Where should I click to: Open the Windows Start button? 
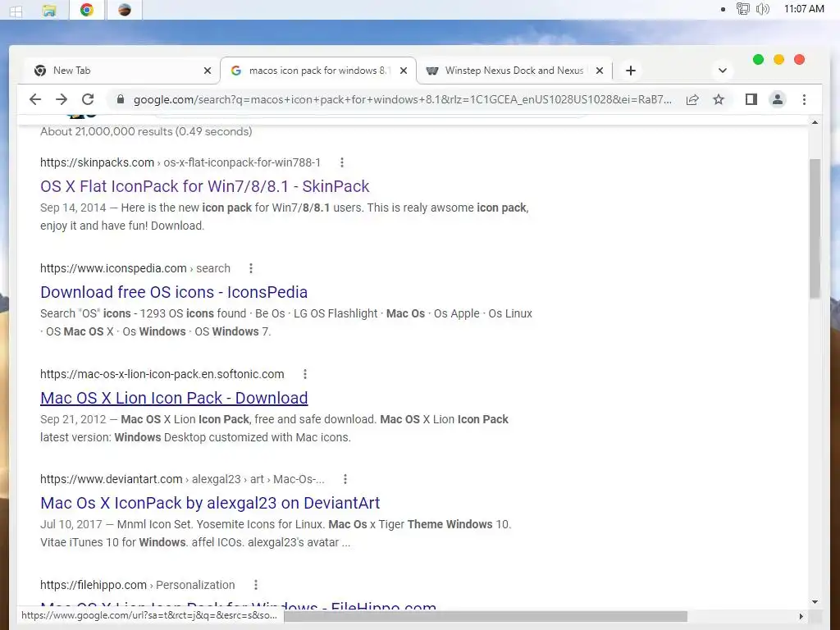[x=16, y=10]
